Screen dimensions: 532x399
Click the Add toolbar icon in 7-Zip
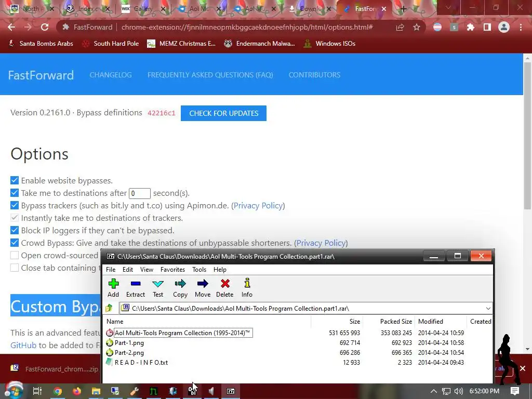[113, 288]
